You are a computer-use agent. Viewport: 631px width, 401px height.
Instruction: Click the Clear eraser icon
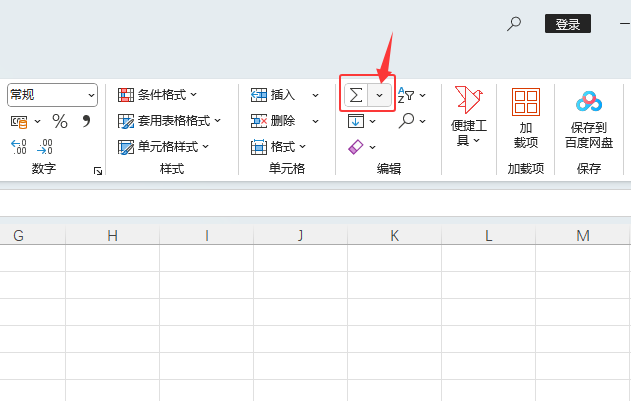356,147
